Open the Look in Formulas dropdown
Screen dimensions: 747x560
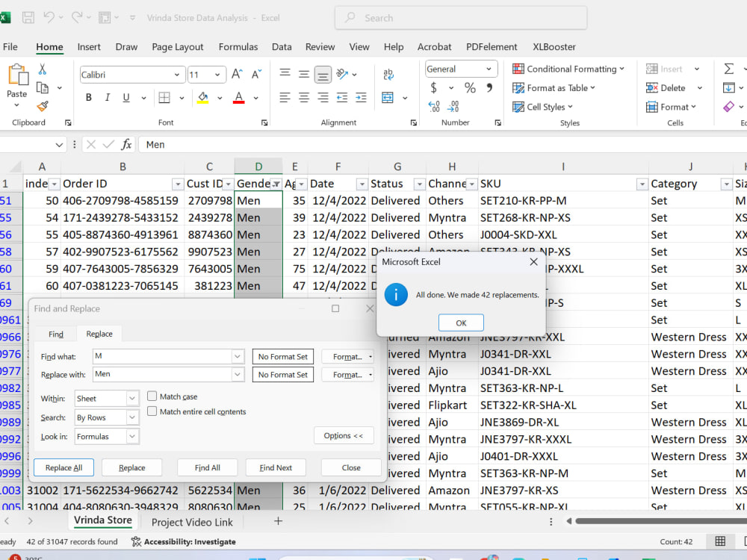[x=132, y=436]
